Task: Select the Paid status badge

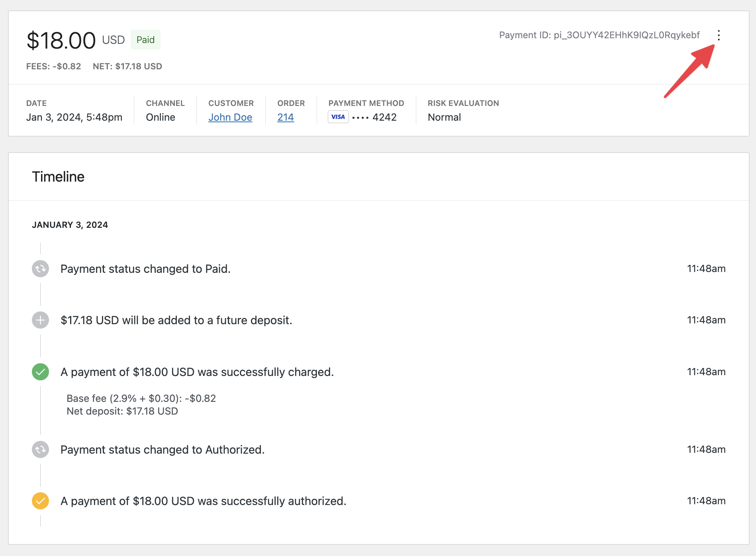Action: (x=145, y=39)
